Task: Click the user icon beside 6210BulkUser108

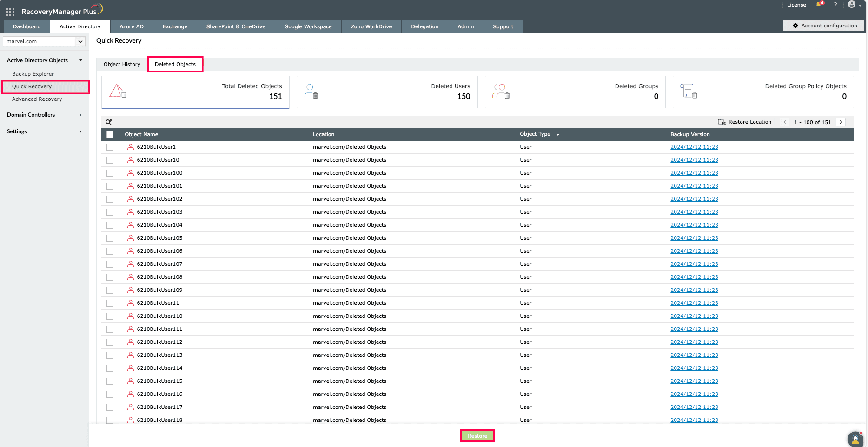Action: click(x=131, y=277)
